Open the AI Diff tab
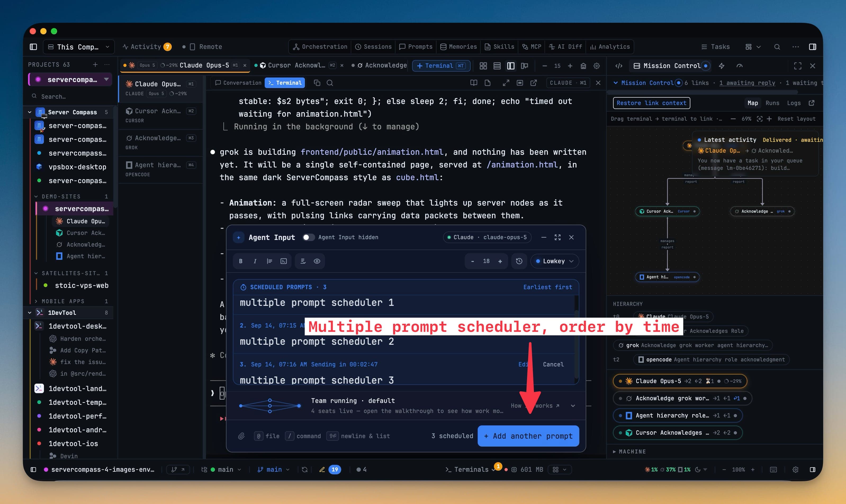 (x=565, y=47)
